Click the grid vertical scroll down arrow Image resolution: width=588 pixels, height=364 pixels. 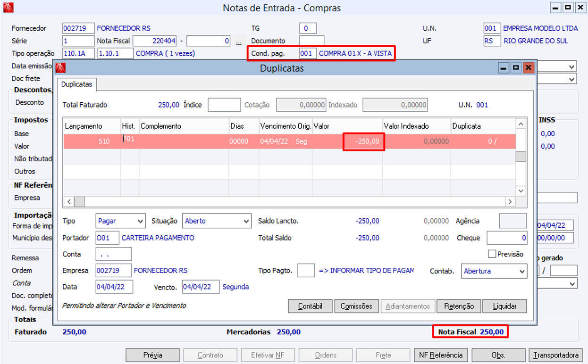click(521, 191)
